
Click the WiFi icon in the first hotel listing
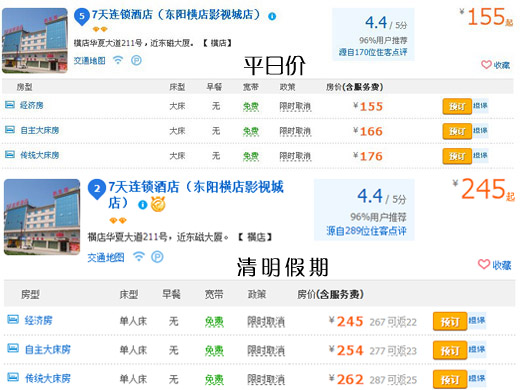[118, 60]
